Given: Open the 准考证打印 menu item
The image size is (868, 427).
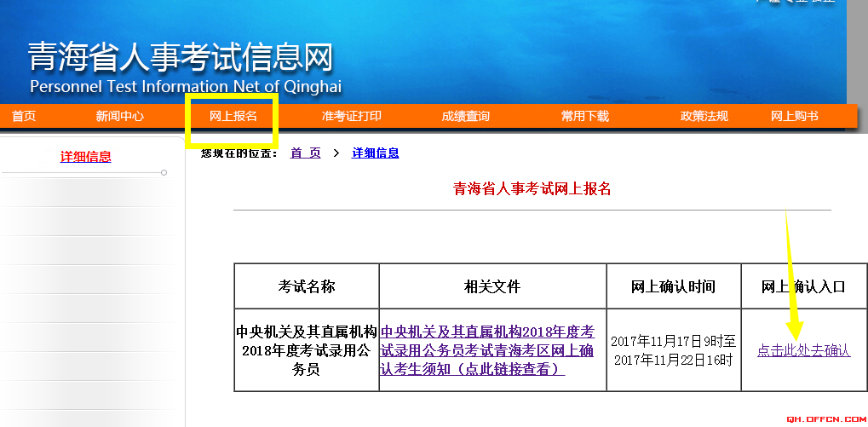Looking at the screenshot, I should point(351,116).
